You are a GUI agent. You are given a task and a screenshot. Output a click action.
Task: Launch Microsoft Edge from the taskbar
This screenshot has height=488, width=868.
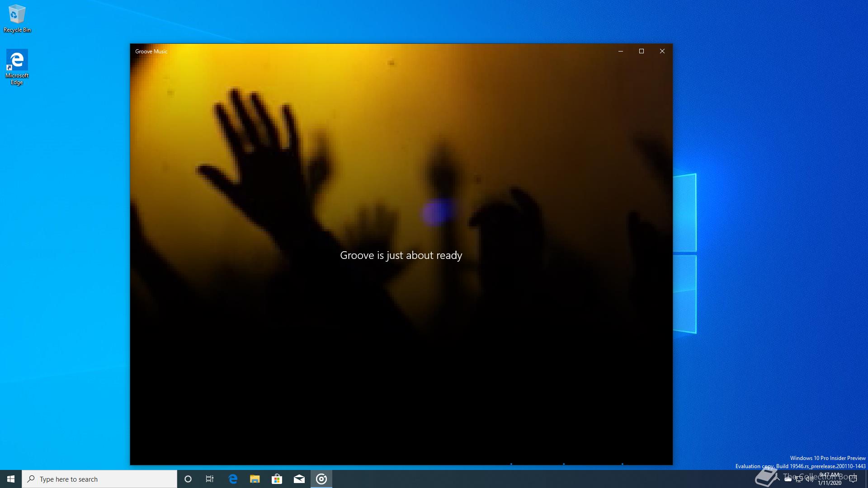pyautogui.click(x=233, y=479)
